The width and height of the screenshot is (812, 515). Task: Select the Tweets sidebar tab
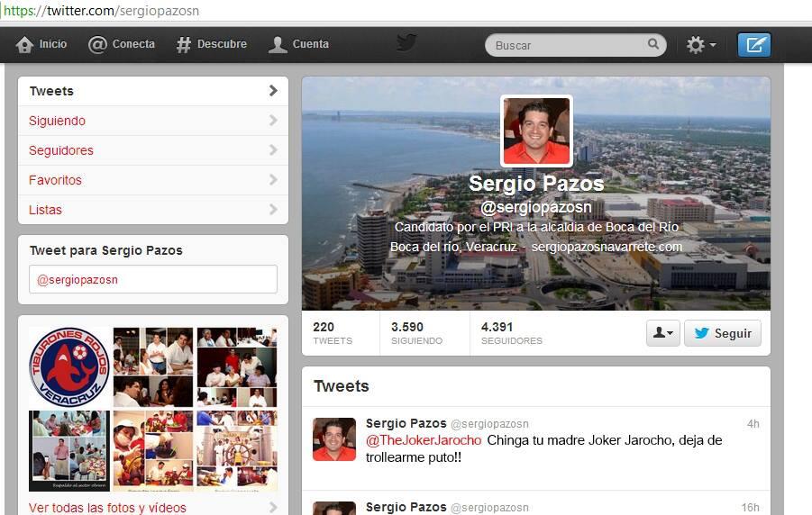pyautogui.click(x=153, y=91)
